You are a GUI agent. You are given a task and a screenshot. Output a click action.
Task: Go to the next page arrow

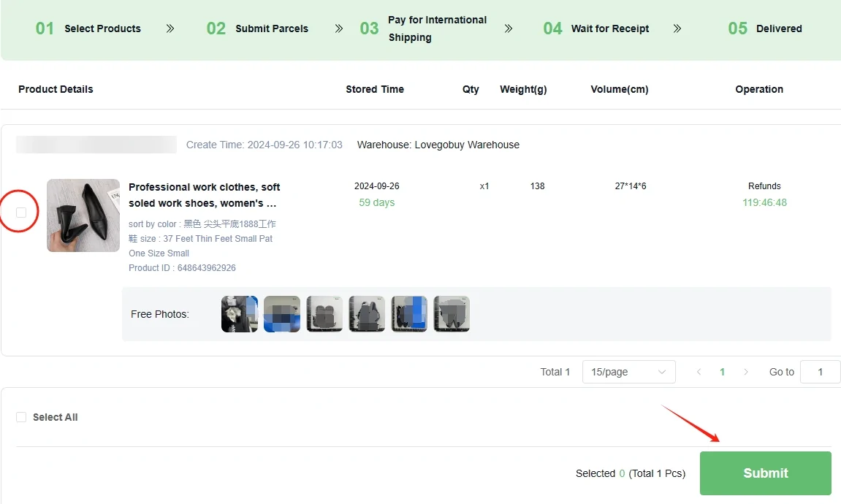[745, 372]
